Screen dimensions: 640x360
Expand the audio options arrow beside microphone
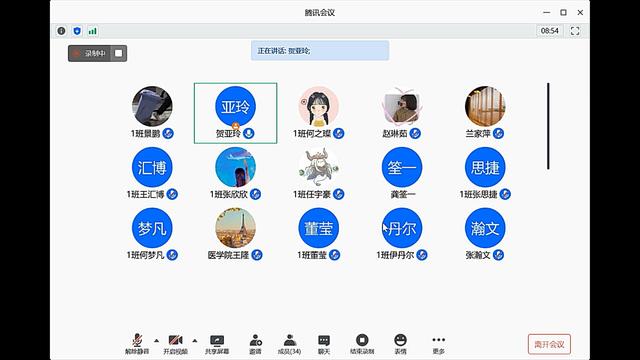156,340
